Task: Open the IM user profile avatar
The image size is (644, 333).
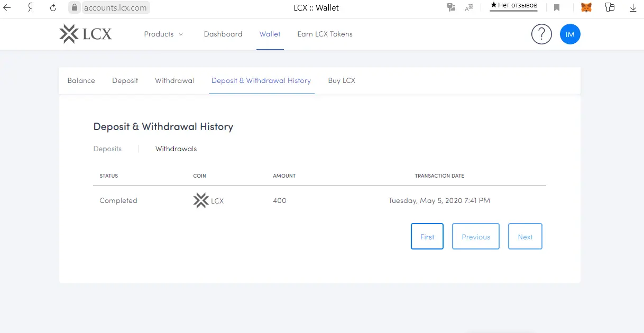Action: click(570, 34)
